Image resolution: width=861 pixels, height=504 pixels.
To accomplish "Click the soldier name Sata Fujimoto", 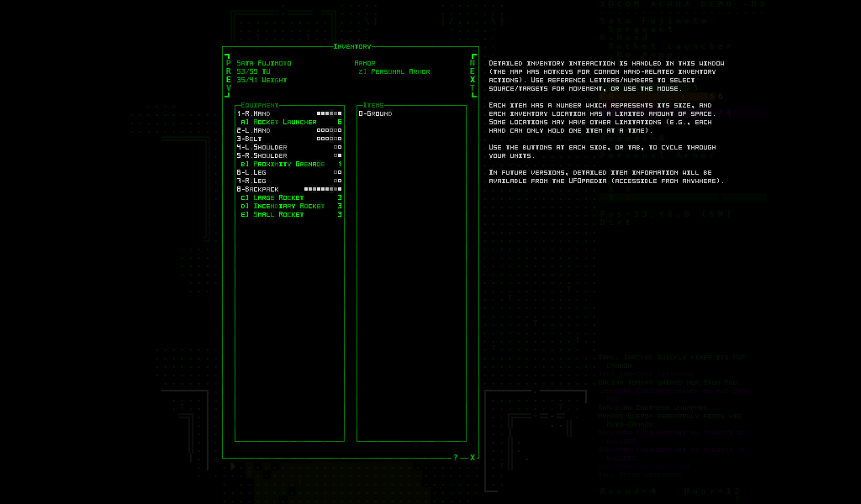I will pos(264,63).
